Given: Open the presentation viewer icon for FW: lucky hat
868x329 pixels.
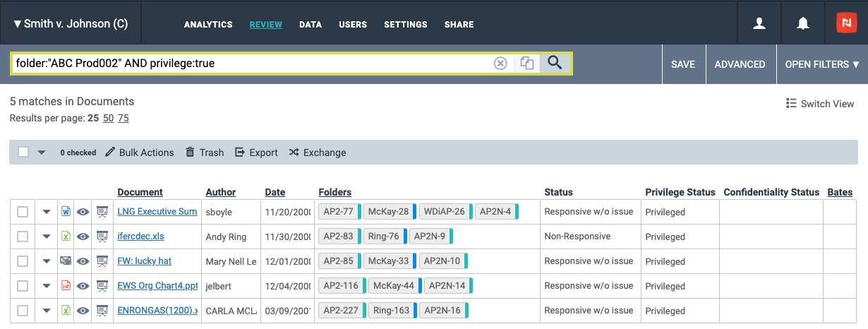Looking at the screenshot, I should click(x=102, y=261).
